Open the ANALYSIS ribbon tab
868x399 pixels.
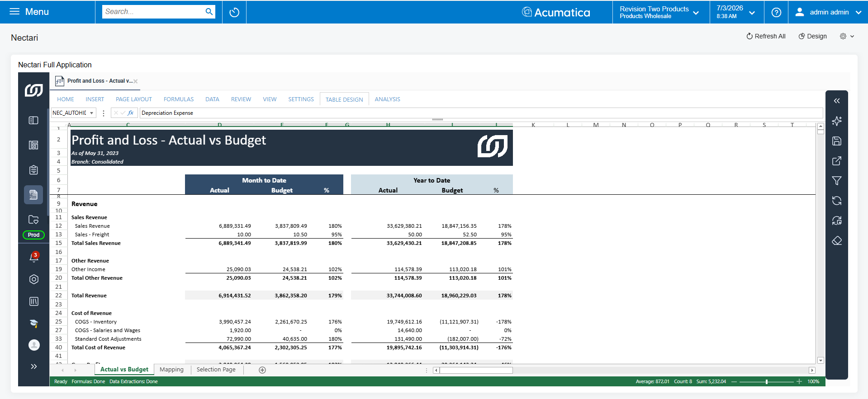tap(388, 99)
